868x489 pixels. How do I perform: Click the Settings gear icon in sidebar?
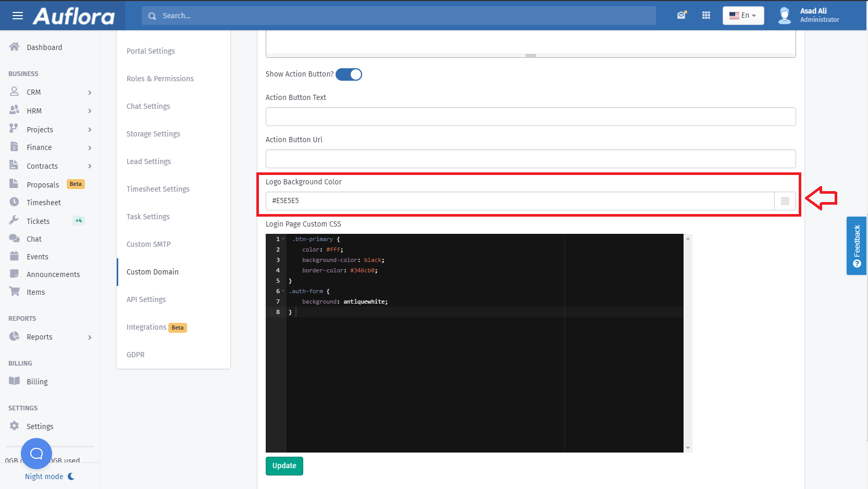point(15,426)
